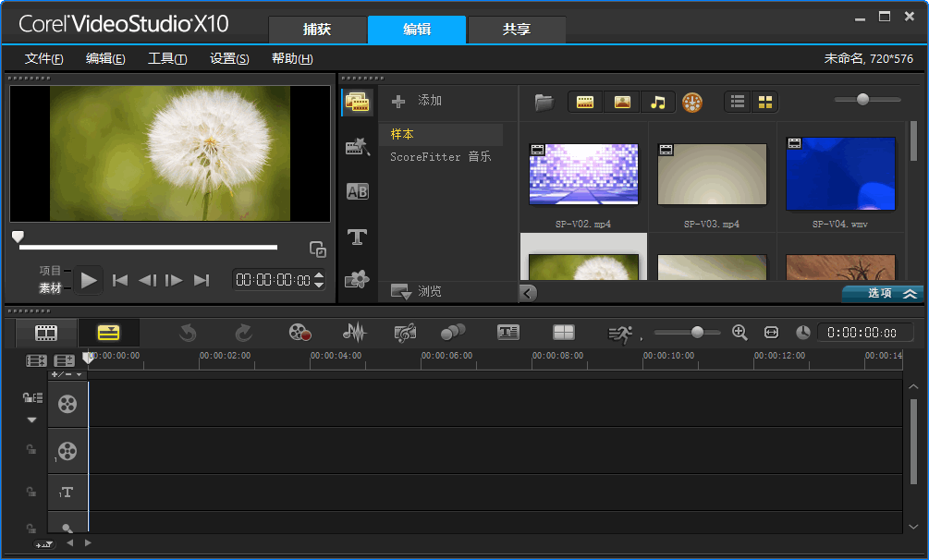929x560 pixels.
Task: Open the Graphic library flower icon
Action: (x=357, y=279)
